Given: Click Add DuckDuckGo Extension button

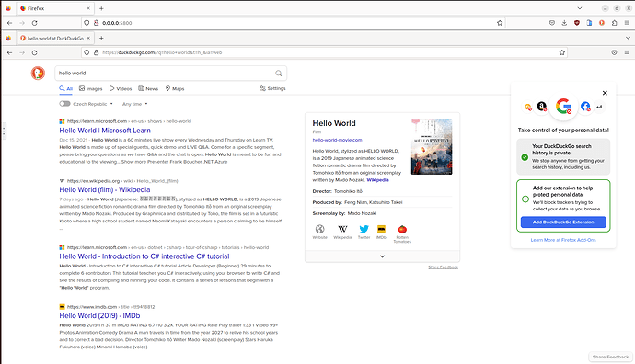Looking at the screenshot, I should [x=563, y=222].
